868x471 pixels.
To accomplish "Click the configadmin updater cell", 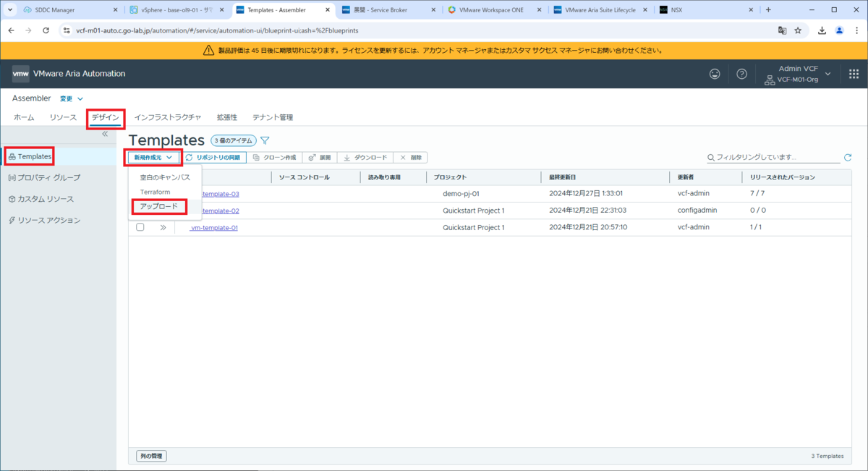I will [697, 211].
